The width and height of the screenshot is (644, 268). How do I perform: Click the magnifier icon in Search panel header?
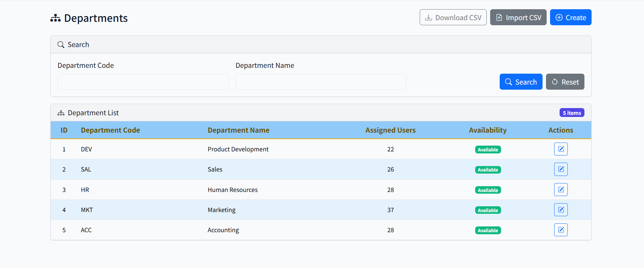click(61, 45)
